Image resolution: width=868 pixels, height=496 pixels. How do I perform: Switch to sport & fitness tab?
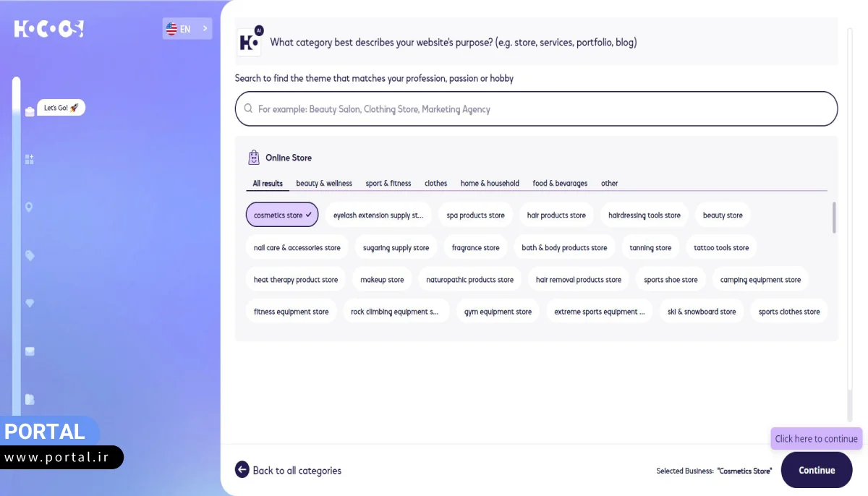(x=388, y=184)
